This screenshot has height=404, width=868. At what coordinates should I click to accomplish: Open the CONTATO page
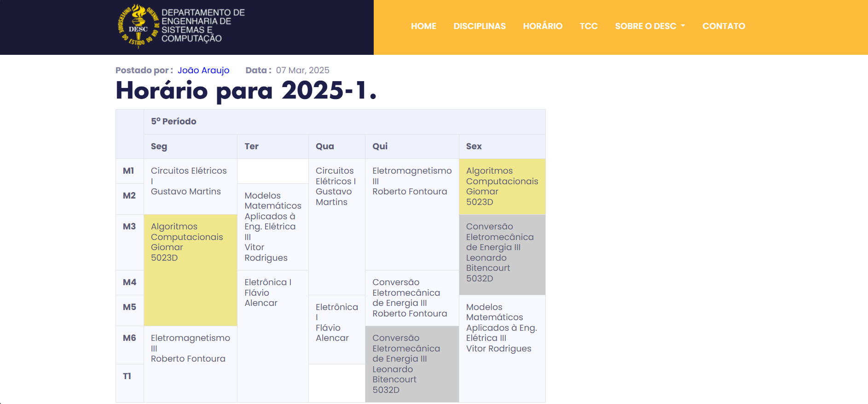[723, 26]
